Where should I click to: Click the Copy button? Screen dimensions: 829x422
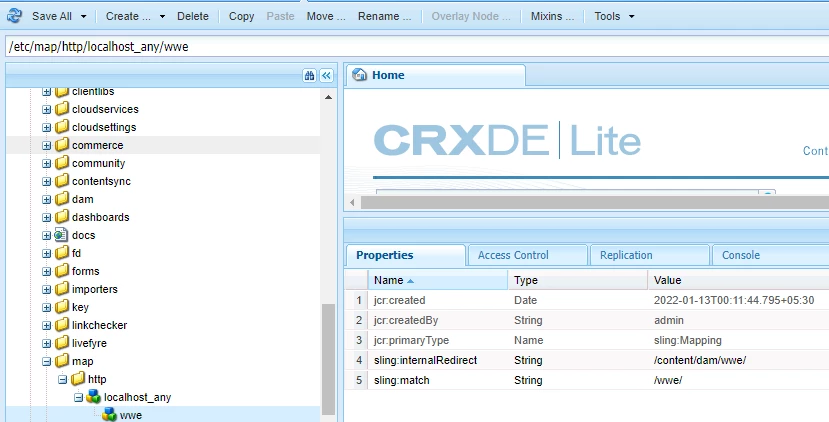click(x=241, y=16)
